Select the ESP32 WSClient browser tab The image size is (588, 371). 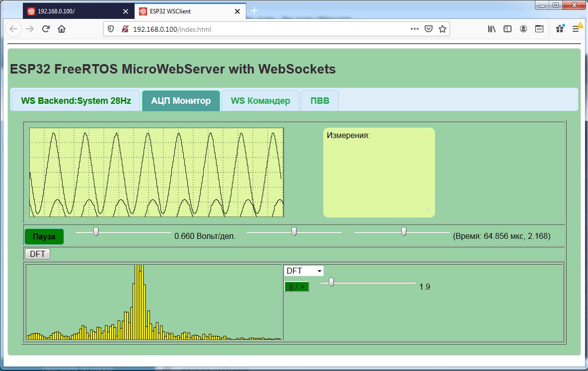tap(190, 11)
